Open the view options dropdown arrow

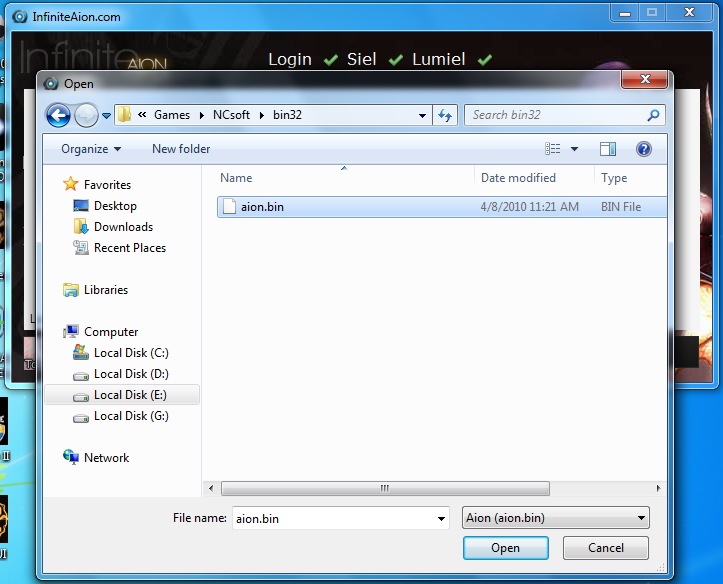tap(575, 149)
